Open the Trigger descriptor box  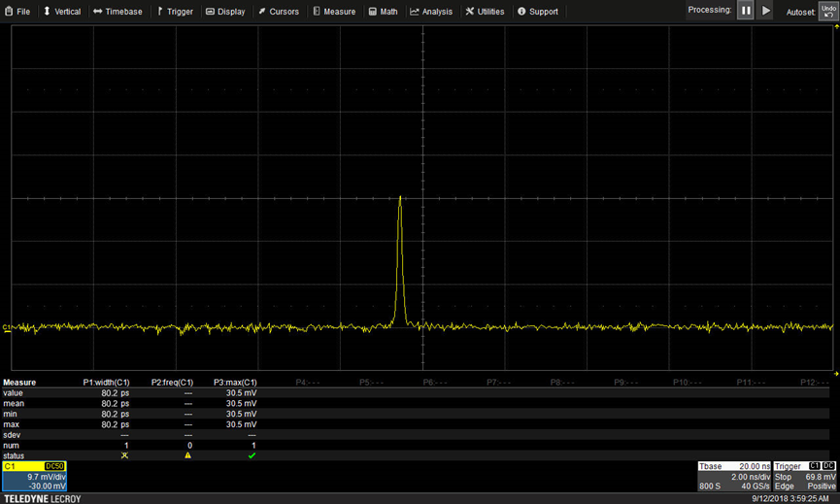click(x=805, y=476)
